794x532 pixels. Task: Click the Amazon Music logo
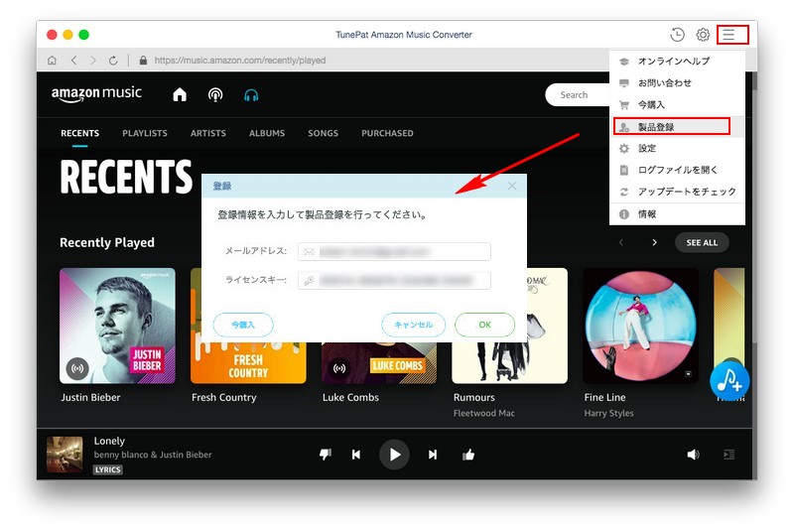pyautogui.click(x=96, y=94)
